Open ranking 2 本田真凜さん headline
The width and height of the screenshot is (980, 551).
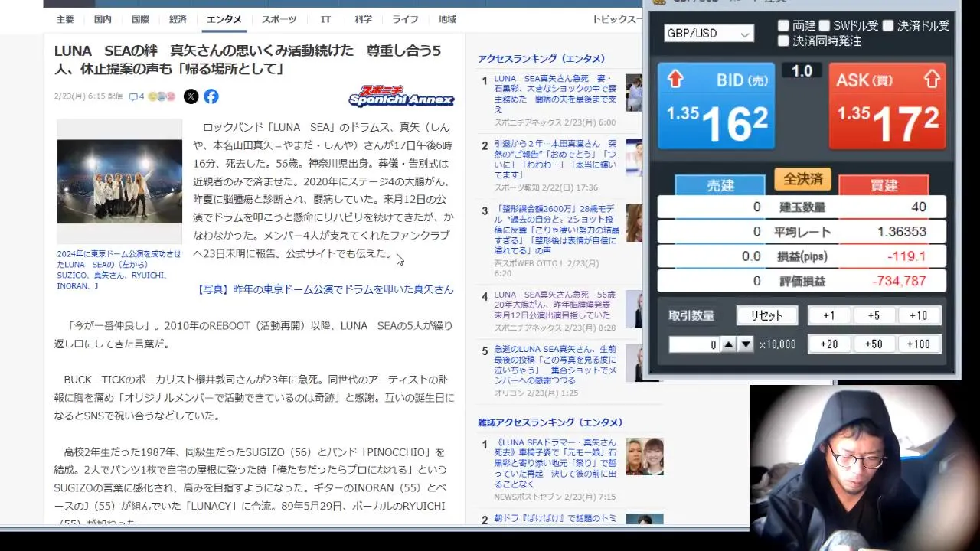point(555,159)
